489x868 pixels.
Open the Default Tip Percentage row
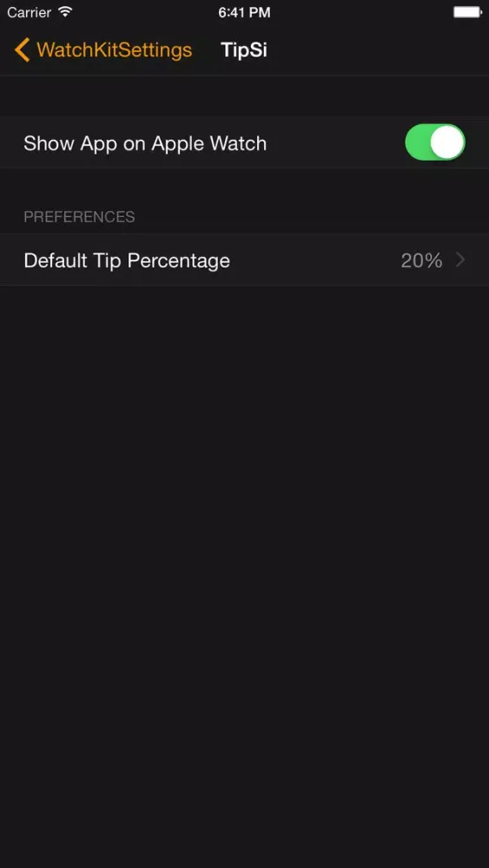244,260
